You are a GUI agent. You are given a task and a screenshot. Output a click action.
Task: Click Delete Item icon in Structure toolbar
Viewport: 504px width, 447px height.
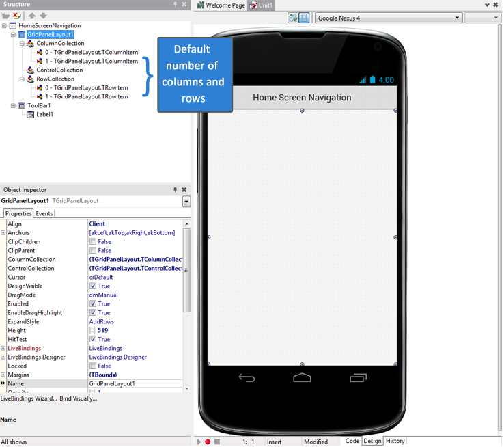(x=16, y=16)
